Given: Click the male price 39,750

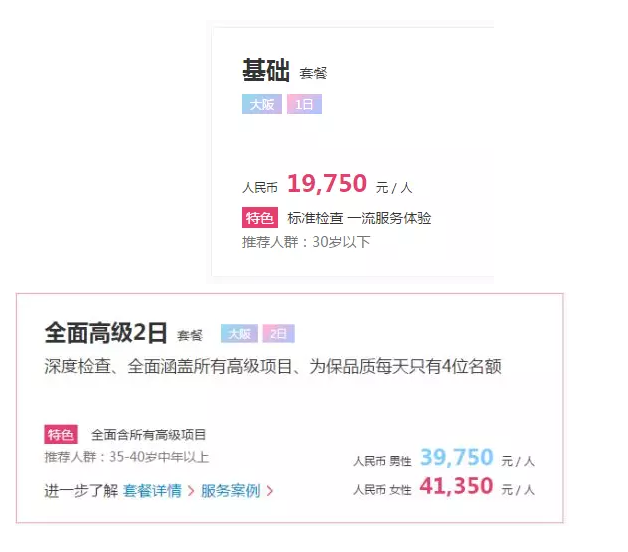Looking at the screenshot, I should tap(456, 458).
